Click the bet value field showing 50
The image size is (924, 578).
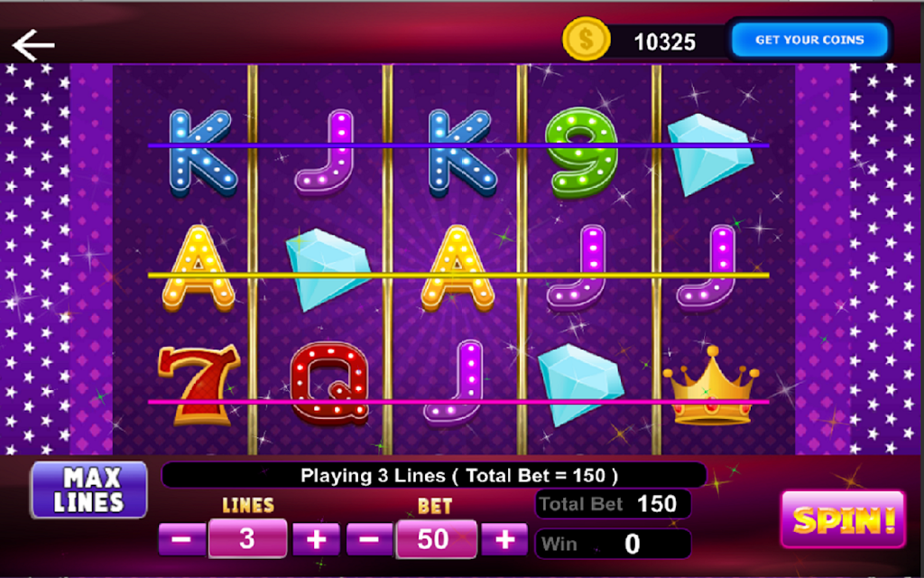(x=436, y=539)
